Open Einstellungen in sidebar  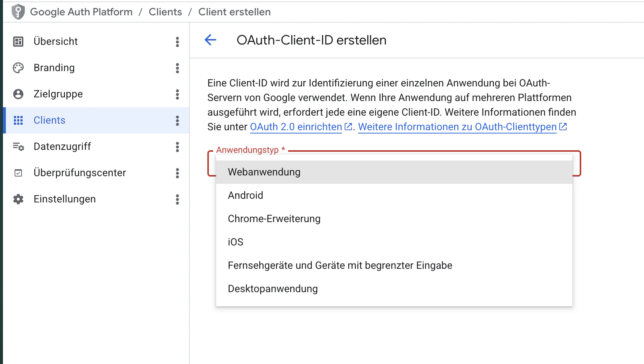tap(96, 199)
